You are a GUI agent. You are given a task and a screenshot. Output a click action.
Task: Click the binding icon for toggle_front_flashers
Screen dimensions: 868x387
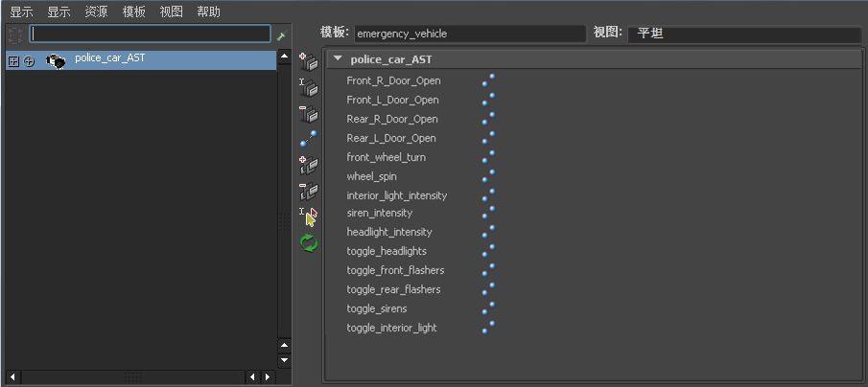pyautogui.click(x=487, y=270)
